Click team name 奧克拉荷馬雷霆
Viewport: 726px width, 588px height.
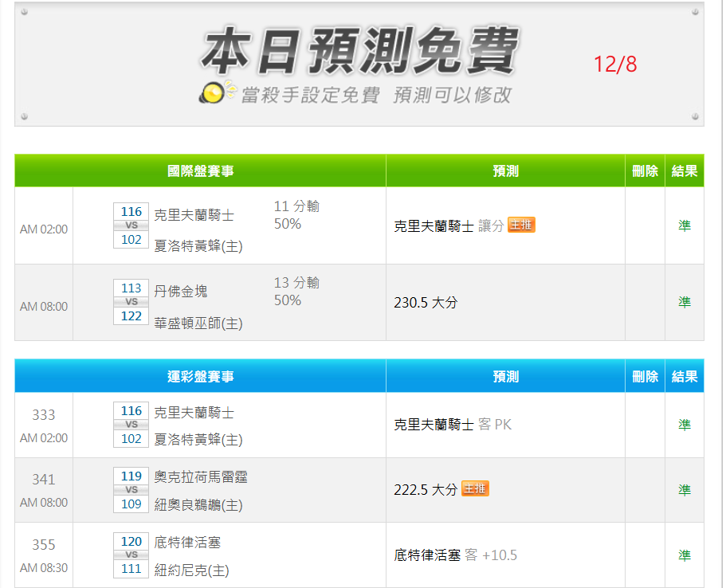pos(201,477)
